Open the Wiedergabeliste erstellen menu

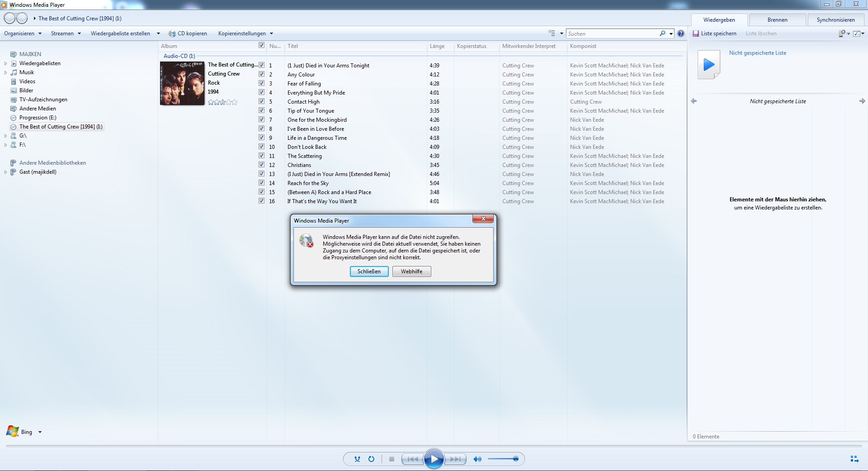pyautogui.click(x=125, y=33)
